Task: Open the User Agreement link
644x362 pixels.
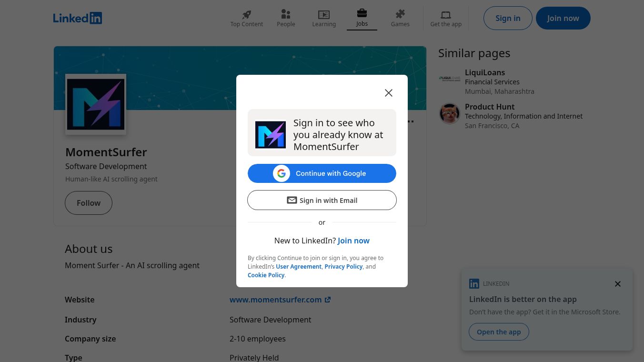Action: [x=299, y=267]
